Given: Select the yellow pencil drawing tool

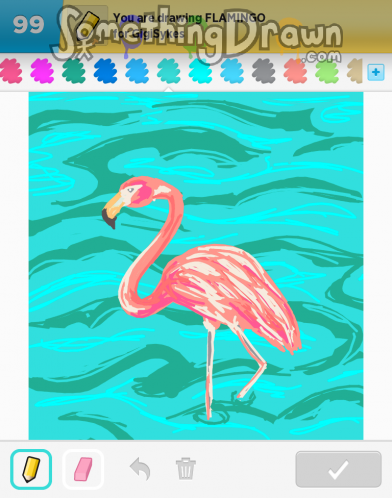Looking at the screenshot, I should [x=31, y=469].
